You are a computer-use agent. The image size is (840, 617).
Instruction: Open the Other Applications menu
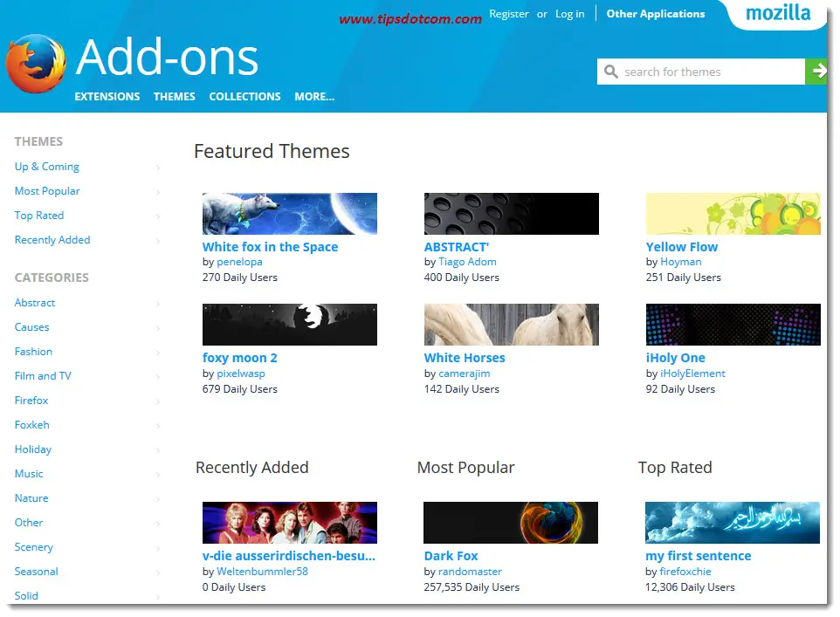[x=656, y=14]
